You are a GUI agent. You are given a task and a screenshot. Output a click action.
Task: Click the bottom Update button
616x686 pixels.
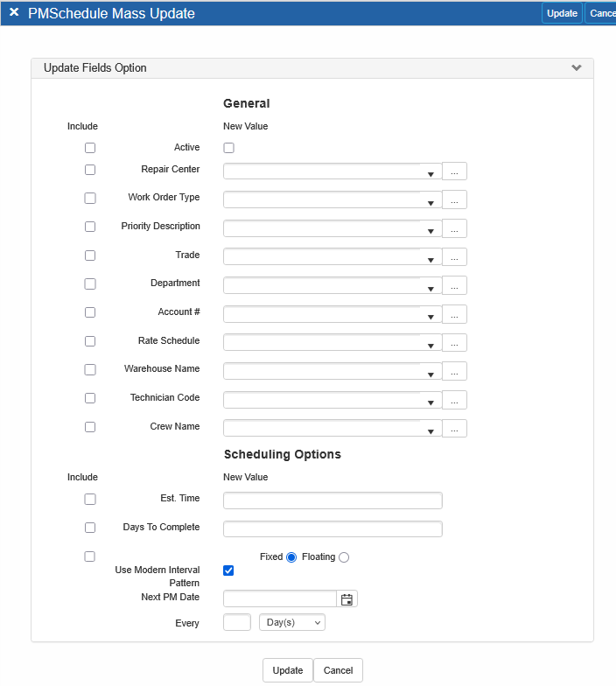pos(287,670)
